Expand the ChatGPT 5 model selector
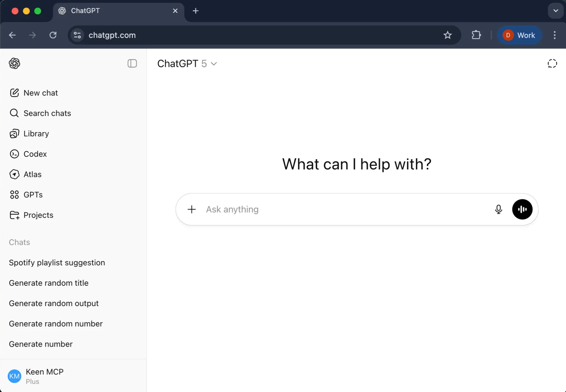The image size is (566, 392). [187, 63]
